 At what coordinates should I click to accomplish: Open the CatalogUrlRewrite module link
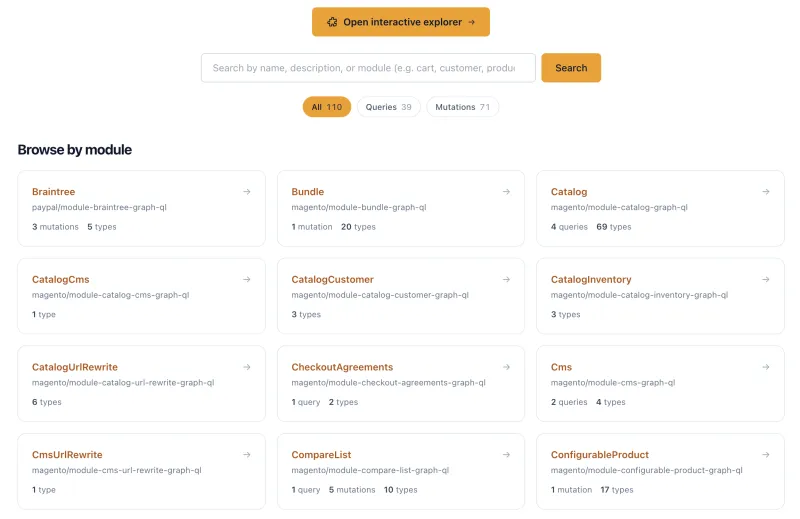click(74, 367)
